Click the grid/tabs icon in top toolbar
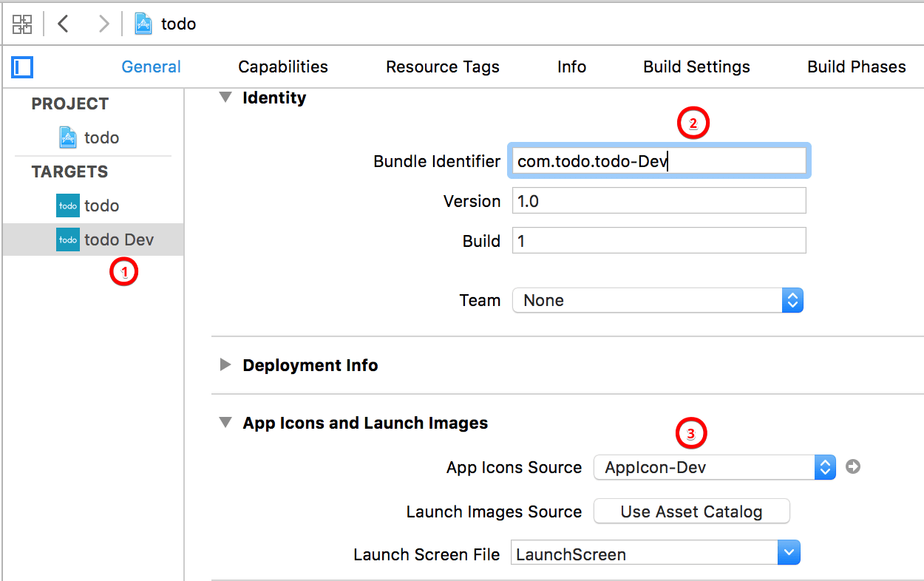Screen dimensions: 924x581 pos(22,24)
